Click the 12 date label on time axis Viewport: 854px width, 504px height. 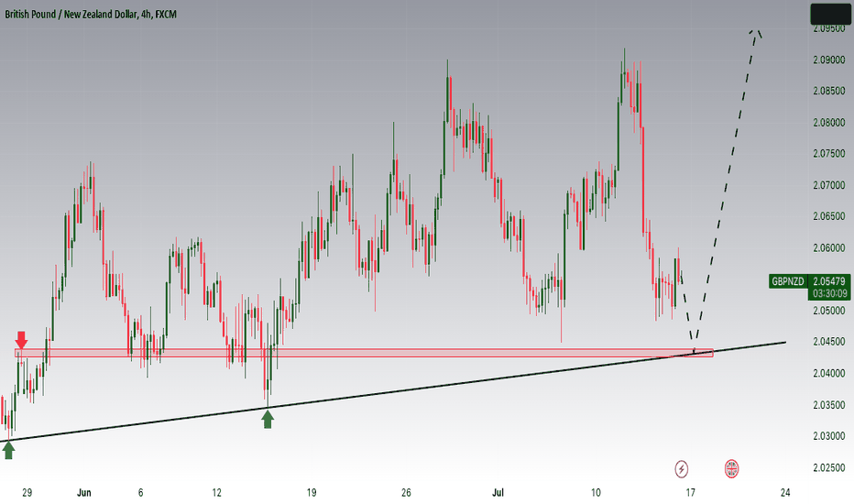217,493
